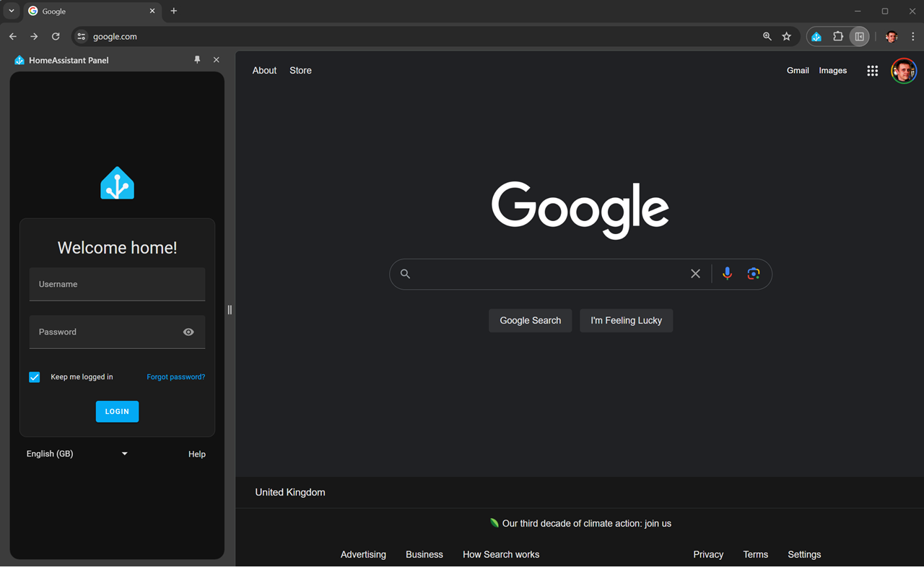The image size is (924, 578).
Task: Open Google Lens camera search icon
Action: click(754, 273)
